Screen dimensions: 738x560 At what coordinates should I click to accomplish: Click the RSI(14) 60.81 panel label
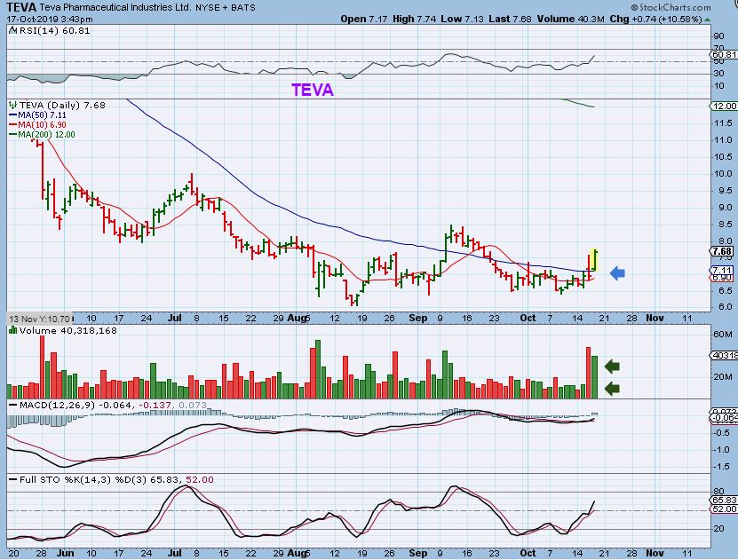[x=53, y=31]
